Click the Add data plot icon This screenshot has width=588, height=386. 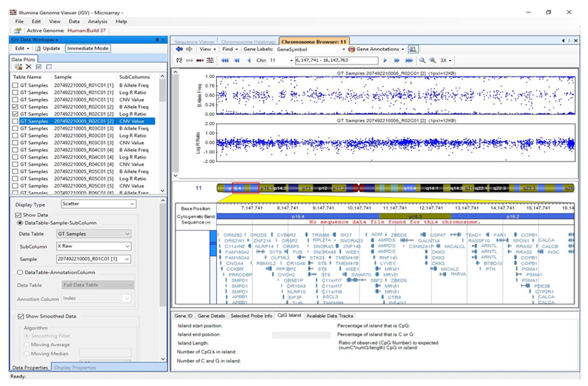coord(18,66)
